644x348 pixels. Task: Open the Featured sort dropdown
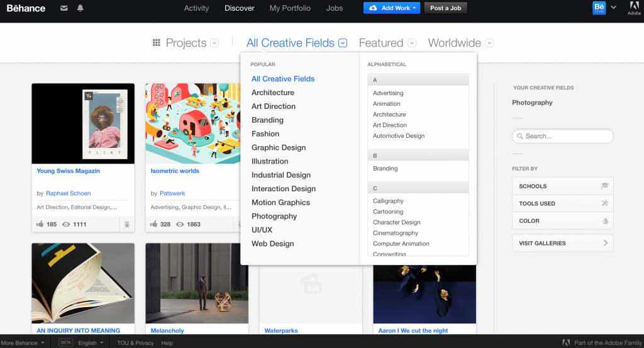coord(412,43)
